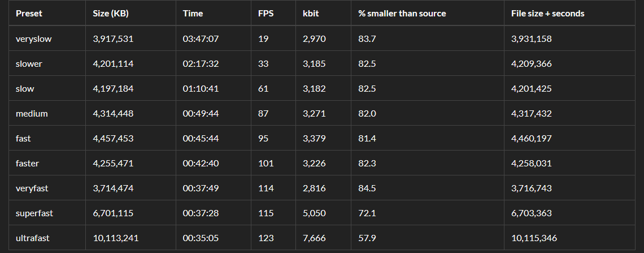The image size is (644, 253).
Task: Select the FPS column header
Action: point(266,14)
